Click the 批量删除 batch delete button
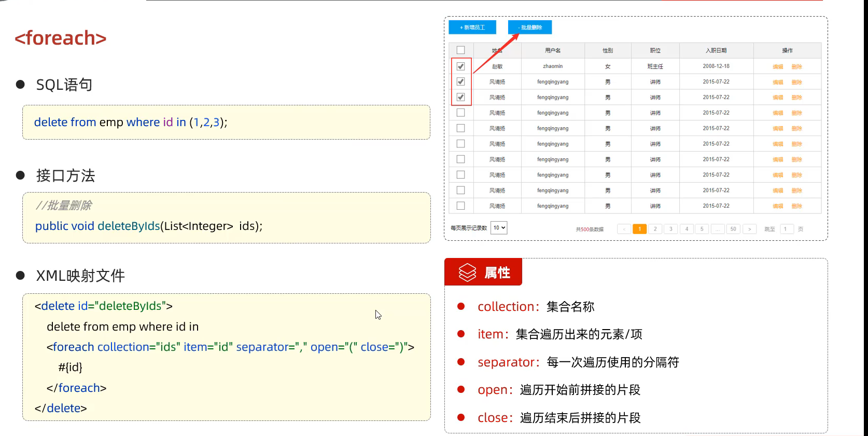Viewport: 868px width, 436px height. [529, 28]
